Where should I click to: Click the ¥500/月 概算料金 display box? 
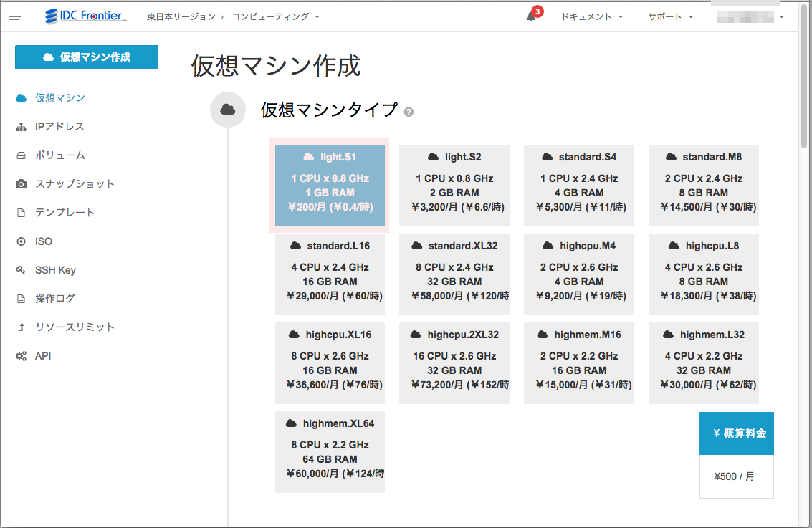[x=736, y=475]
